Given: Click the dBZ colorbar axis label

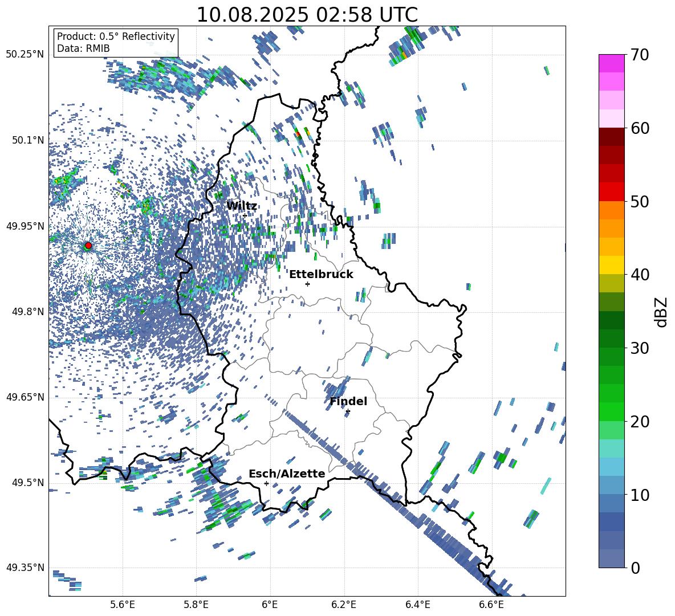Looking at the screenshot, I should [x=660, y=312].
